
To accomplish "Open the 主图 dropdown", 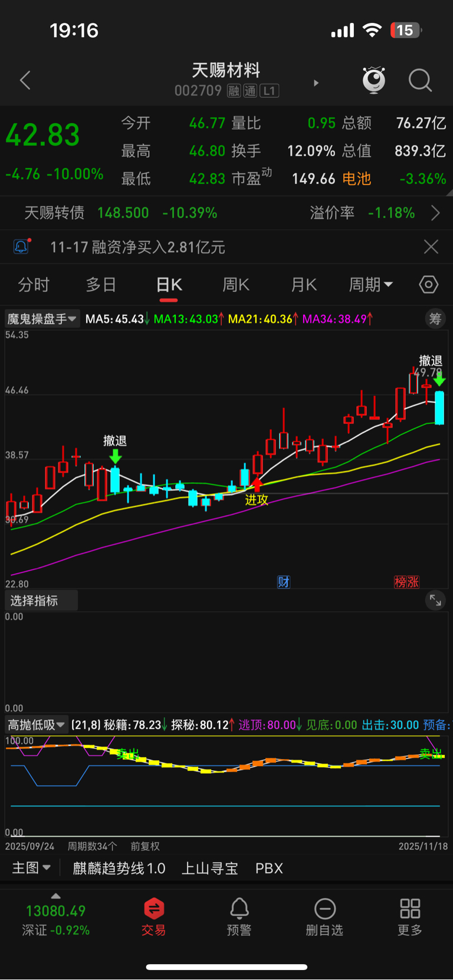I will click(x=31, y=868).
